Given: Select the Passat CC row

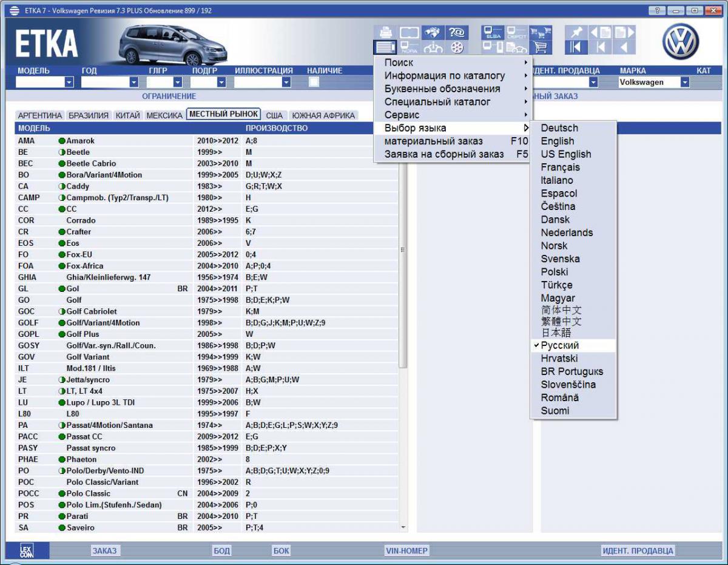Looking at the screenshot, I should [207, 436].
